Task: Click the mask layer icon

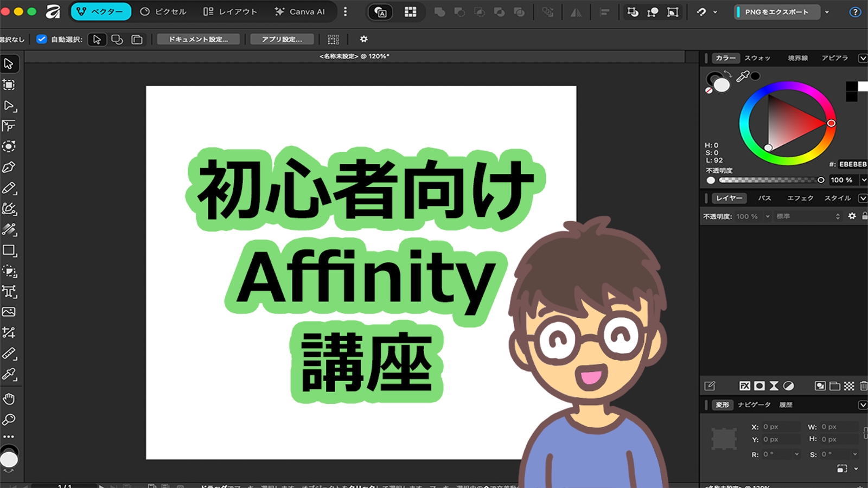Action: 759,386
